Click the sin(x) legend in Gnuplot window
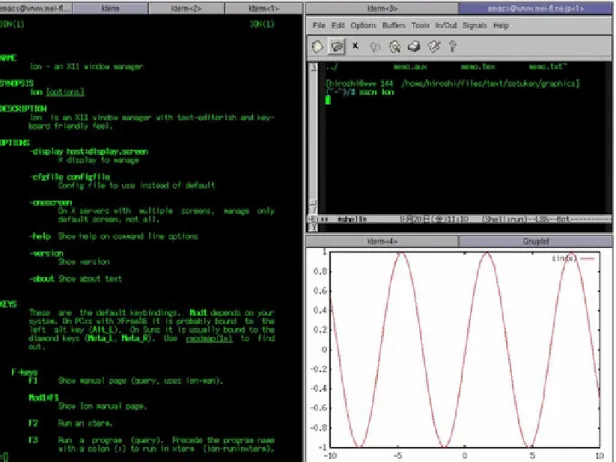 [573, 258]
